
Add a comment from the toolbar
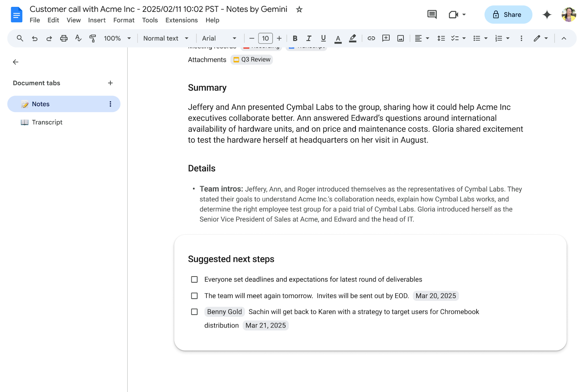(385, 38)
